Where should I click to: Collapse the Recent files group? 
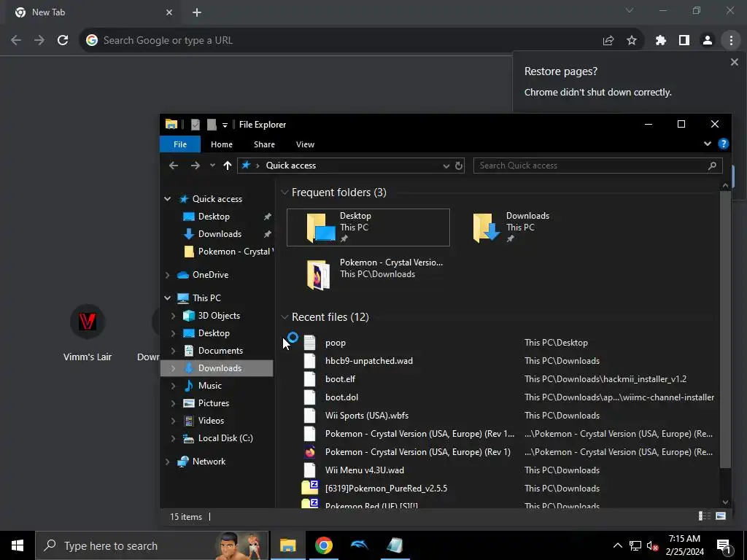(285, 317)
